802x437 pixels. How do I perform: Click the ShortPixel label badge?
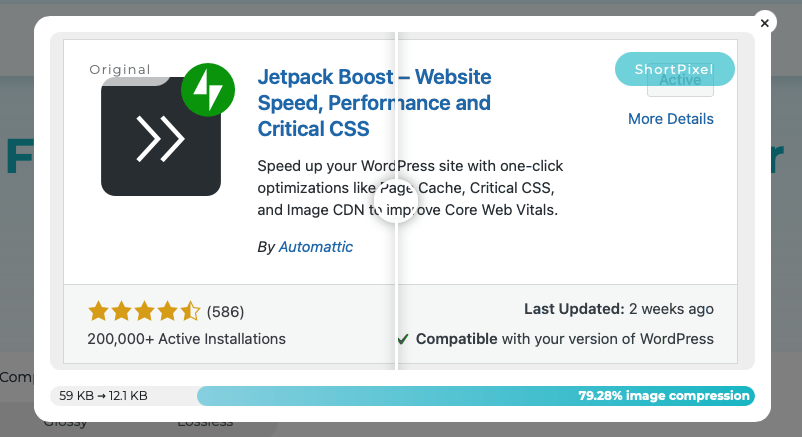pos(674,69)
